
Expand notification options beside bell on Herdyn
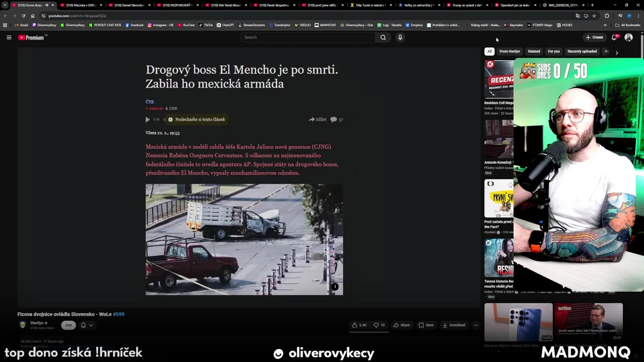pos(91,325)
